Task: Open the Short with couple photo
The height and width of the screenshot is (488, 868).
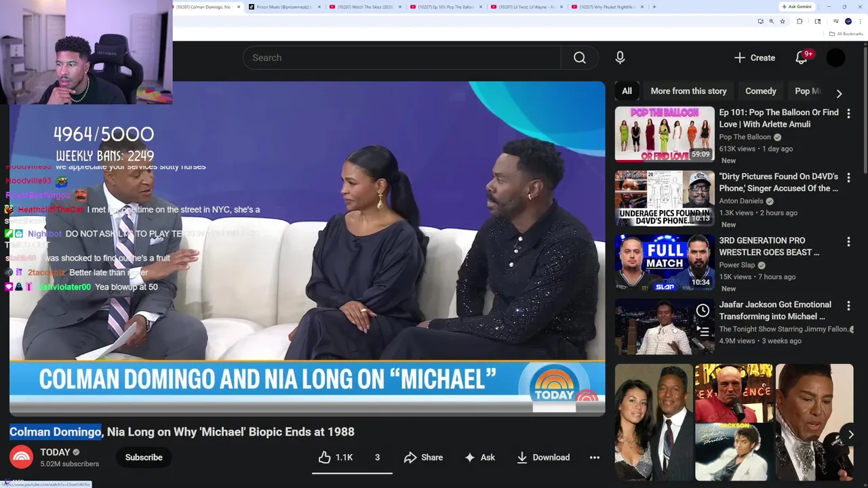Action: (654, 422)
